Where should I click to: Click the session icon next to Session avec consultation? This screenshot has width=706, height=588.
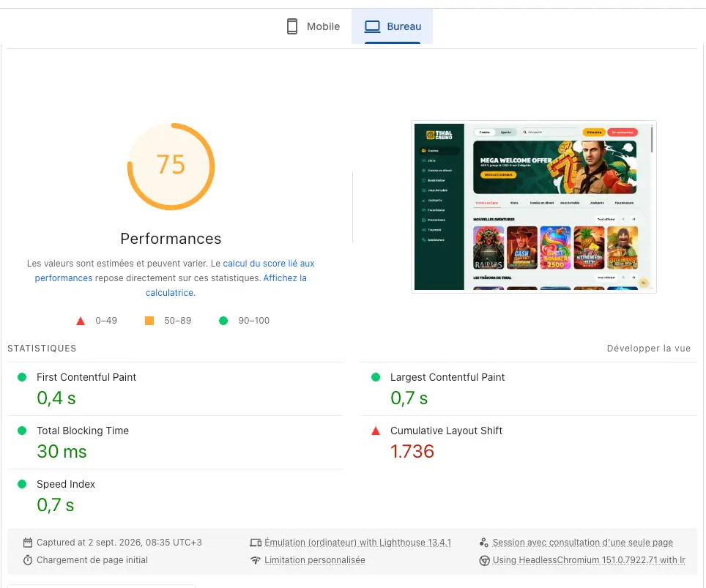484,543
